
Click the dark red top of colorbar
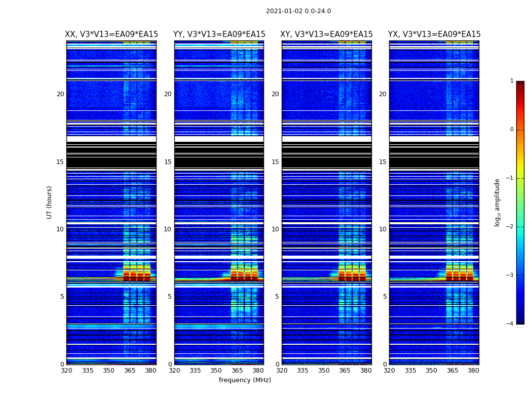coord(520,85)
